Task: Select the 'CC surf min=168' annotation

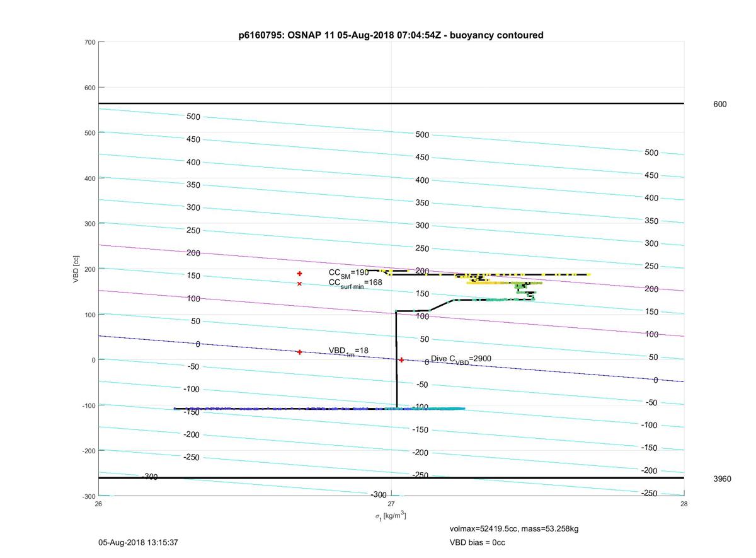Action: [x=355, y=283]
